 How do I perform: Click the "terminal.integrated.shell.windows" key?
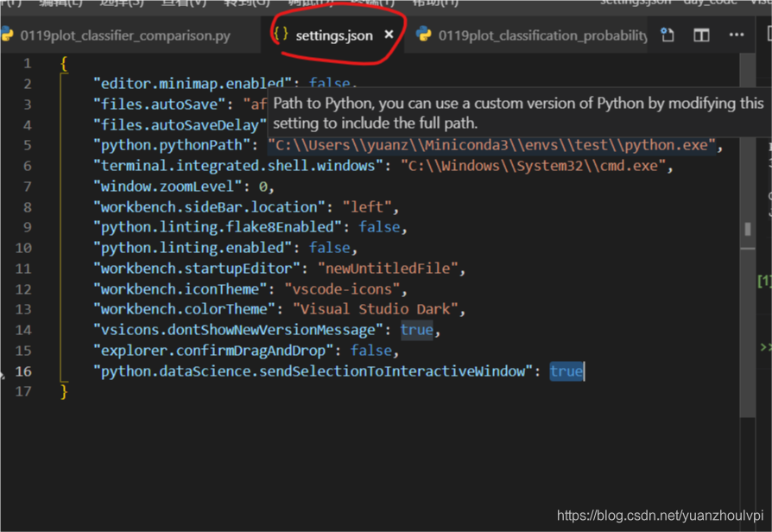click(x=238, y=166)
